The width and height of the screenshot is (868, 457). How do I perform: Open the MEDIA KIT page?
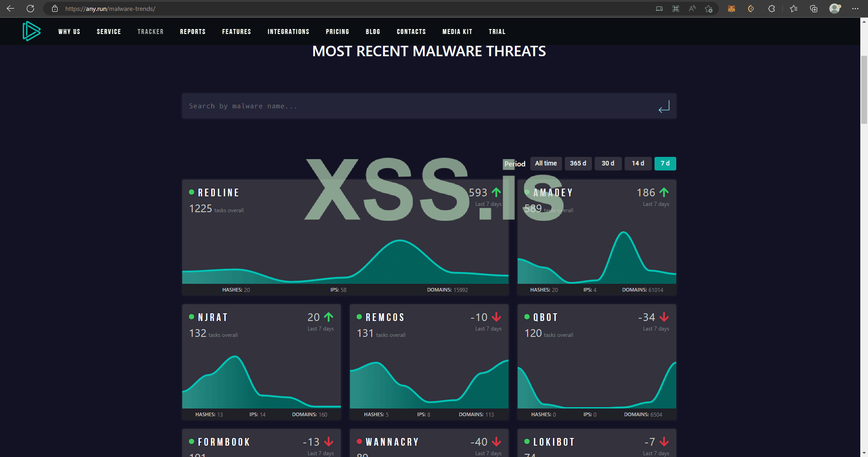tap(457, 32)
